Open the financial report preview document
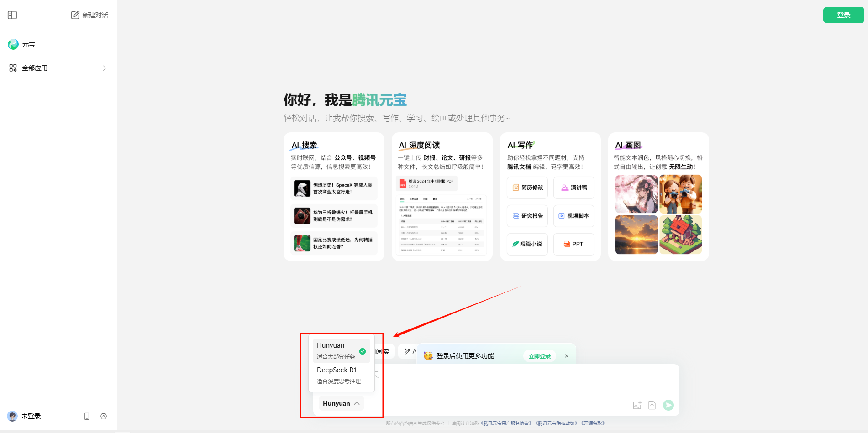This screenshot has height=433, width=868. 442,224
